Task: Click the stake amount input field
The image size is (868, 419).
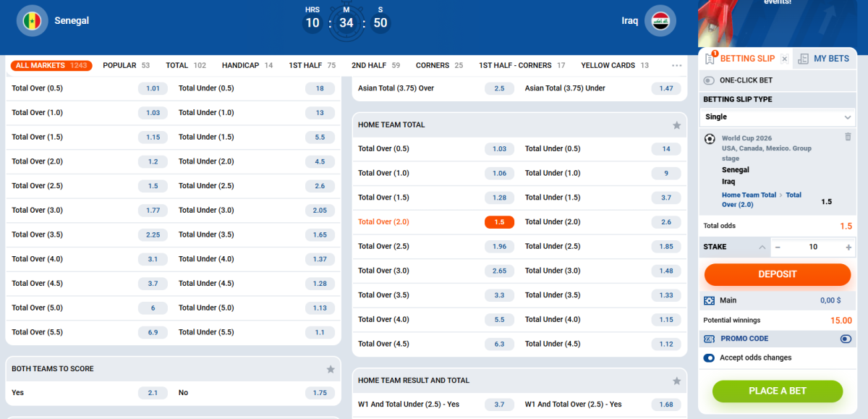Action: pos(813,247)
